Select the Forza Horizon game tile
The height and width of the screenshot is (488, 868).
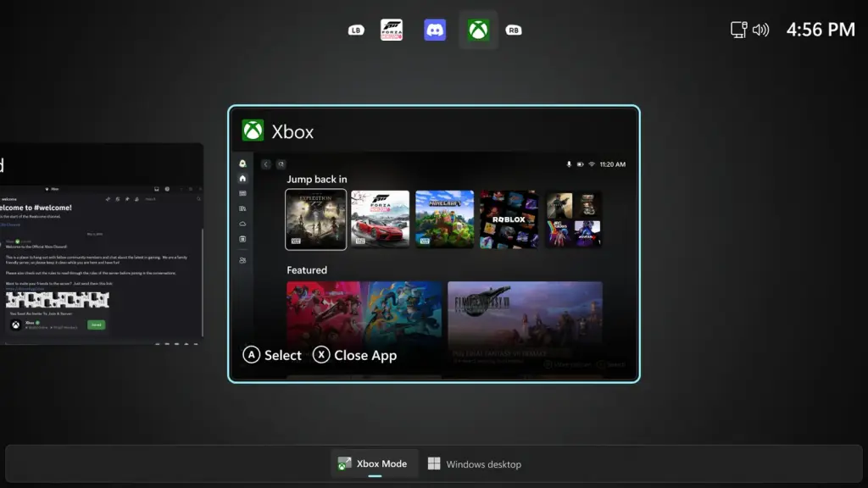(381, 219)
